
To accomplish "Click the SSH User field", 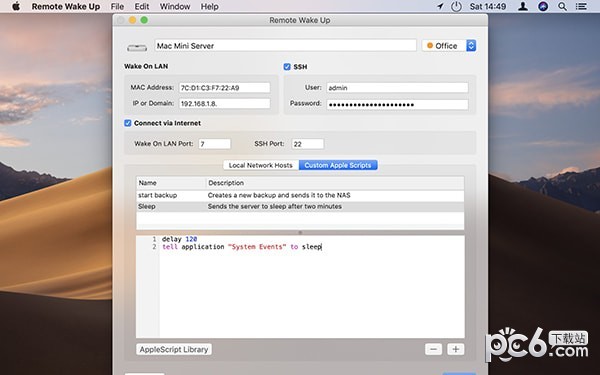I will (397, 88).
